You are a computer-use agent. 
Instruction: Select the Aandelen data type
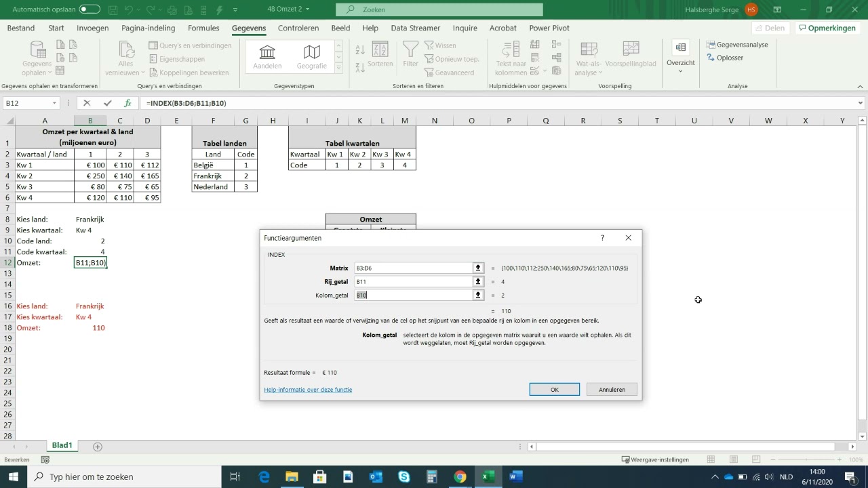(267, 57)
